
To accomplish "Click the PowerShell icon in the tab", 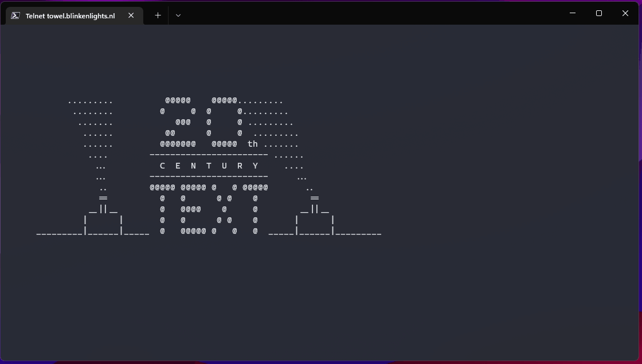I will (x=15, y=15).
